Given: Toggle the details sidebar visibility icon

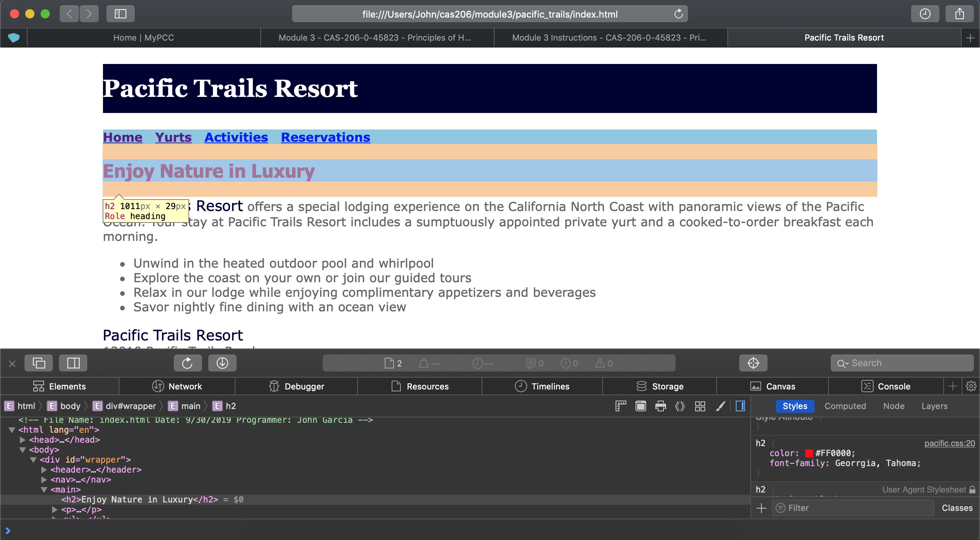Looking at the screenshot, I should point(740,406).
